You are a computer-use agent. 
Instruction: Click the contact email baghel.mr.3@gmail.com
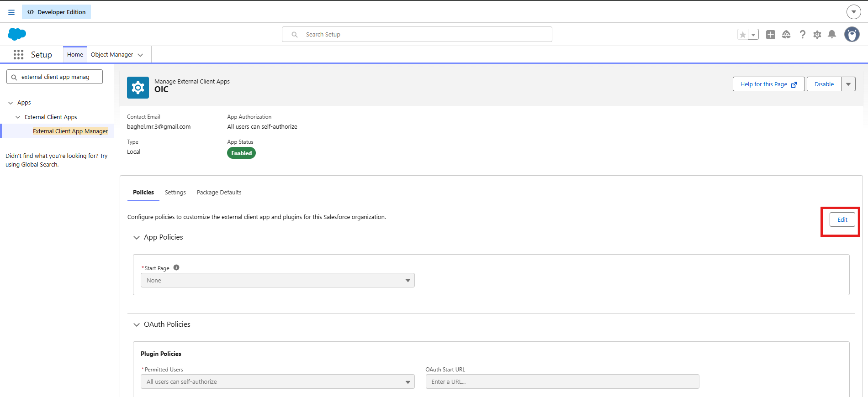(159, 127)
